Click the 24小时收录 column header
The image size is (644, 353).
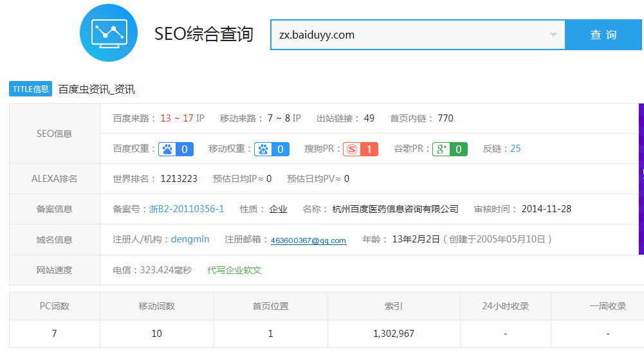pyautogui.click(x=506, y=306)
